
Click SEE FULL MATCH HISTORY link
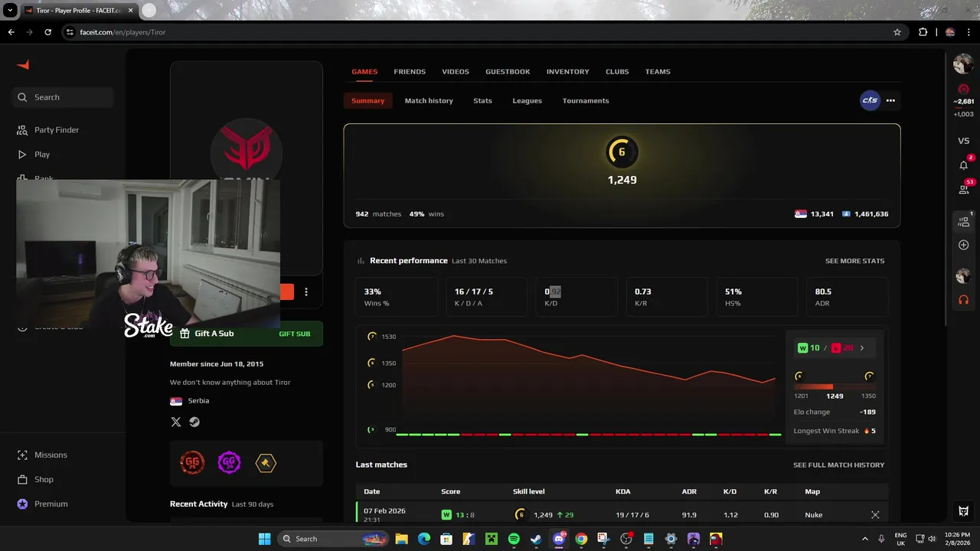coord(838,465)
